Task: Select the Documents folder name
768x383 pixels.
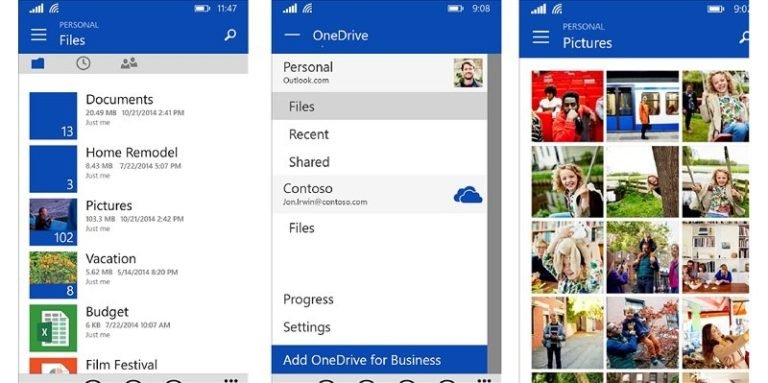Action: (x=120, y=99)
